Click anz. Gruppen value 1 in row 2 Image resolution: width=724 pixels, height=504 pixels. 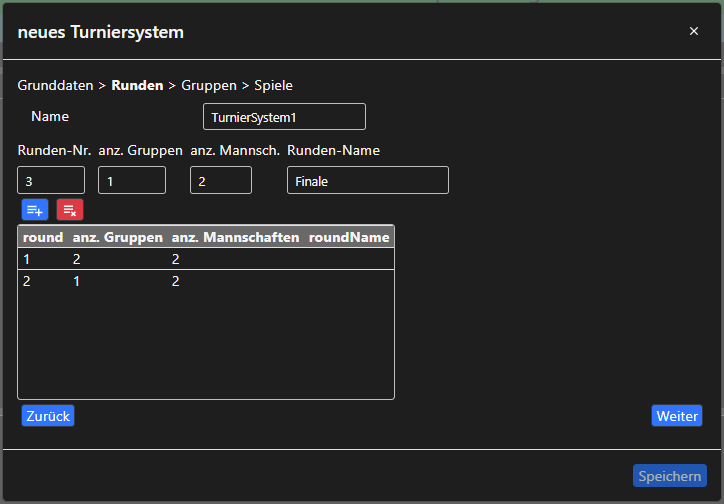click(77, 281)
